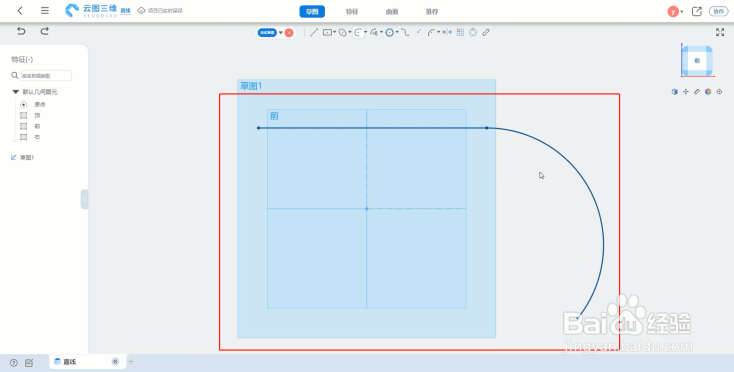
Task: Collapse the left feature panel handle
Action: 84,199
